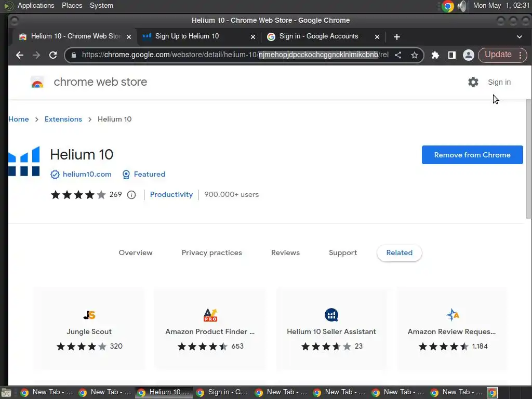
Task: Open the Overview section tab
Action: (136, 253)
